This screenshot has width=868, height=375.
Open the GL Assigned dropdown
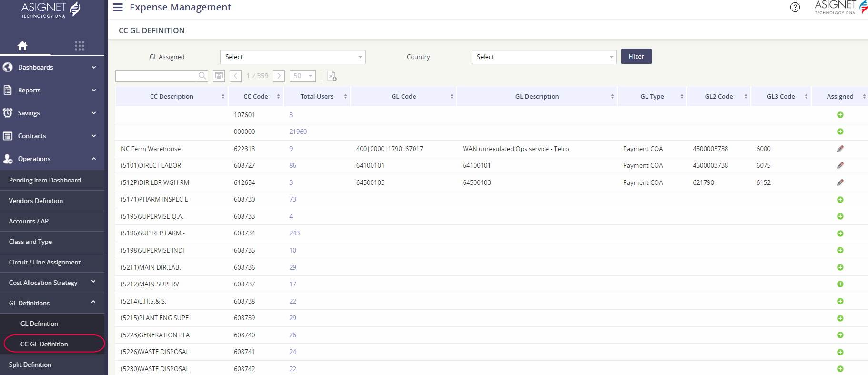coord(293,57)
